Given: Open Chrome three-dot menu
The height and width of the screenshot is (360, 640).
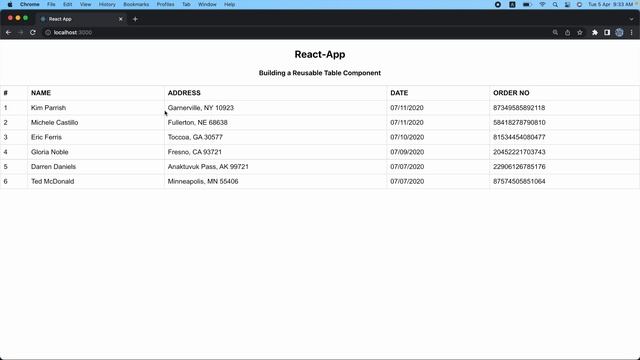Looking at the screenshot, I should tap(631, 32).
